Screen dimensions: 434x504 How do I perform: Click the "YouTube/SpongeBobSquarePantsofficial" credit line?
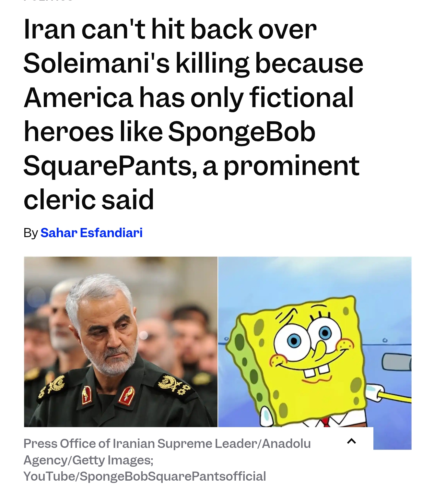[x=145, y=476]
